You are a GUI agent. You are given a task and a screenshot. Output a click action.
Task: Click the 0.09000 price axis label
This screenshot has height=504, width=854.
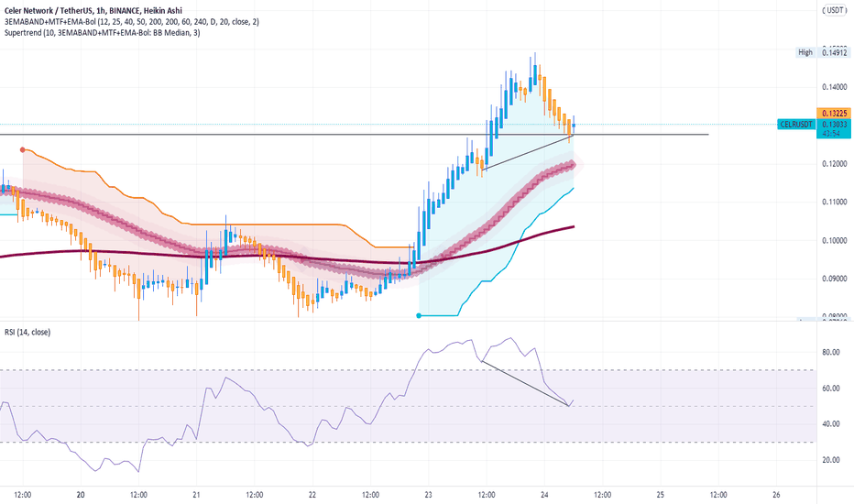[x=835, y=279]
